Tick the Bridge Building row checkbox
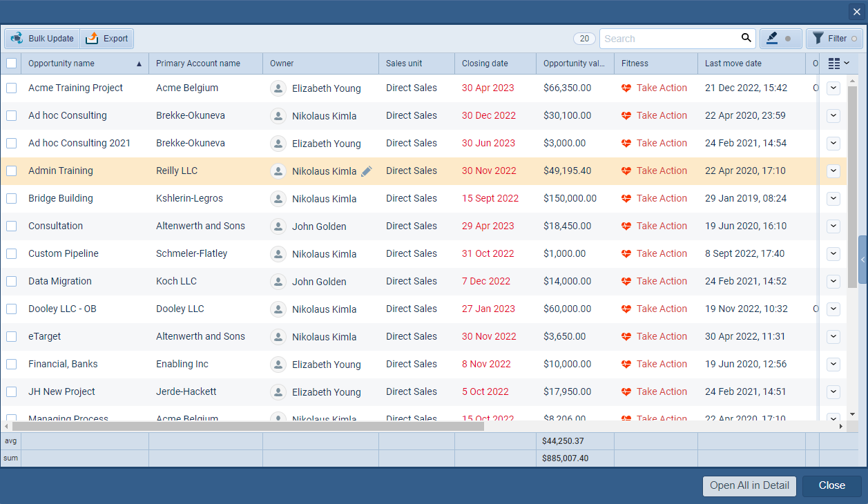Screen dimensions: 868x504 click(11, 199)
